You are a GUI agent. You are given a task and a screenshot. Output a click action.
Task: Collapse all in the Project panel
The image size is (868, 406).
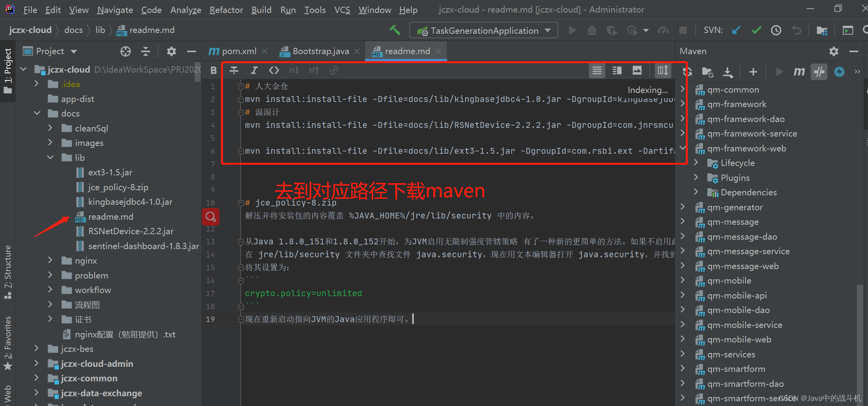pyautogui.click(x=146, y=51)
